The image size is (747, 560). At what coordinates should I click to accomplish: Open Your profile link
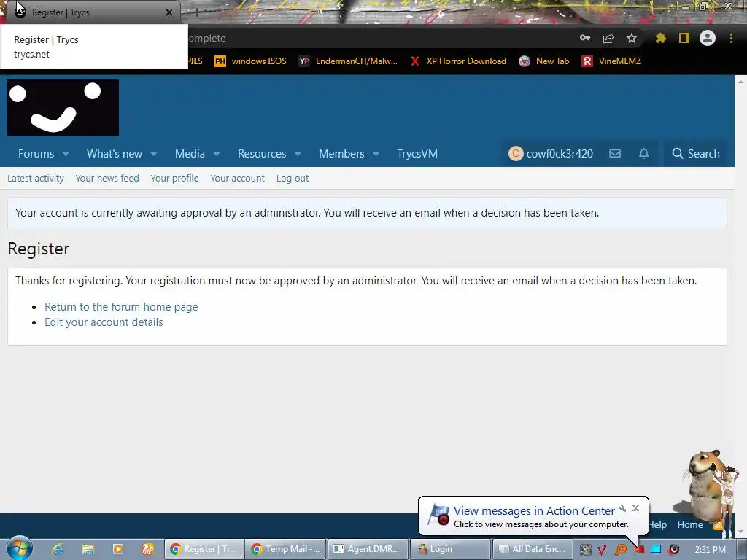175,179
